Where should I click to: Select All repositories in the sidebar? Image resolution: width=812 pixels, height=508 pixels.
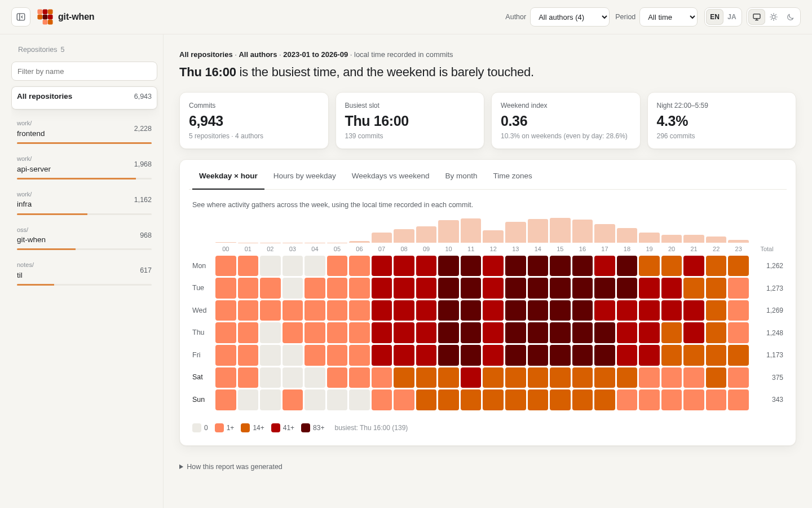[x=84, y=98]
